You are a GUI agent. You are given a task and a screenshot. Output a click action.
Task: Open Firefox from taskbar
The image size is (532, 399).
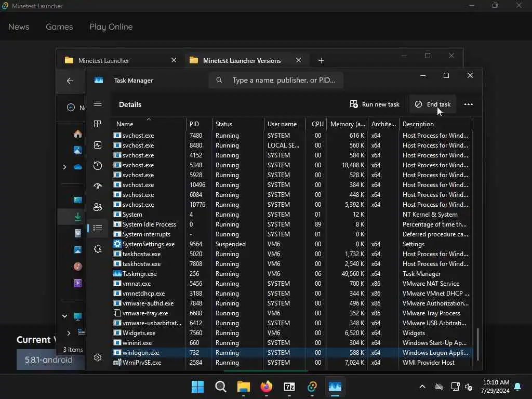click(x=267, y=387)
